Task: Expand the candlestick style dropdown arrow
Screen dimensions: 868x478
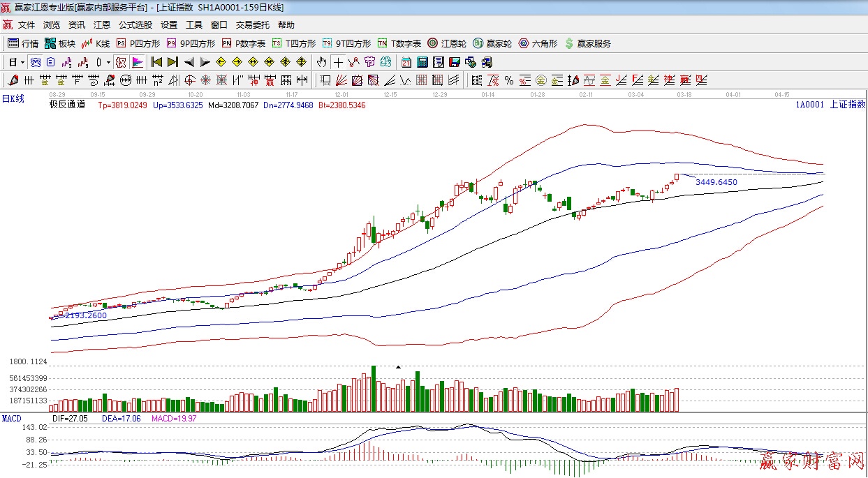Action: coord(108,62)
